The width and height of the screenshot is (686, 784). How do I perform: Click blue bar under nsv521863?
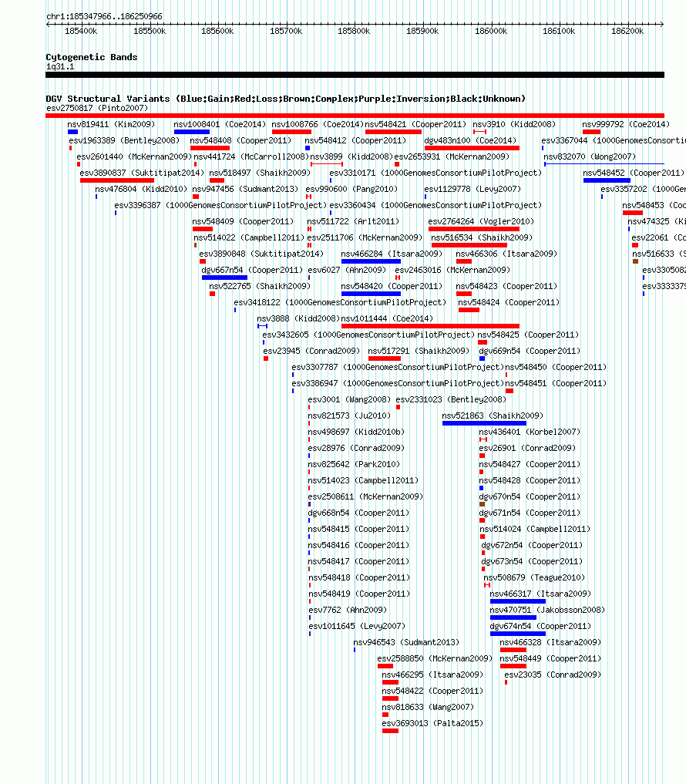point(485,423)
